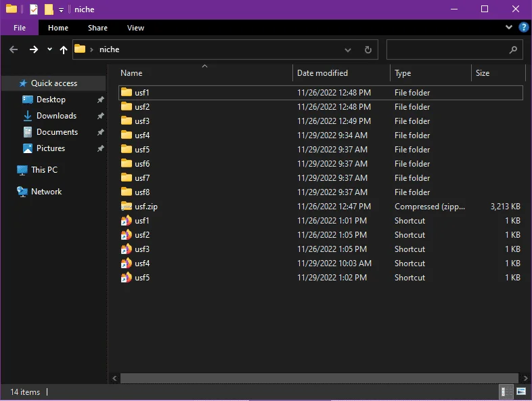532x401 pixels.
Task: Select the usf3 shortcut icon
Action: coord(126,249)
